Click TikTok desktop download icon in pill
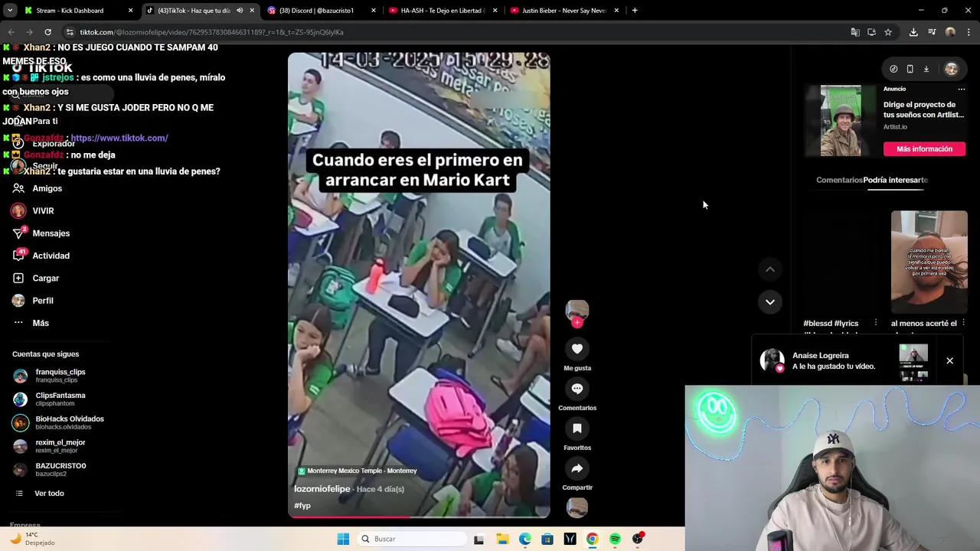 926,69
